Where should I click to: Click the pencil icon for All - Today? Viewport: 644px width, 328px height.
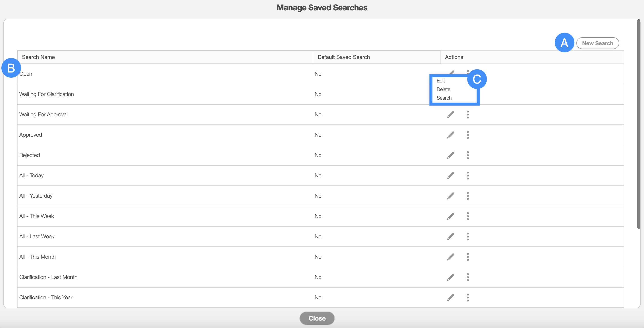coord(451,176)
